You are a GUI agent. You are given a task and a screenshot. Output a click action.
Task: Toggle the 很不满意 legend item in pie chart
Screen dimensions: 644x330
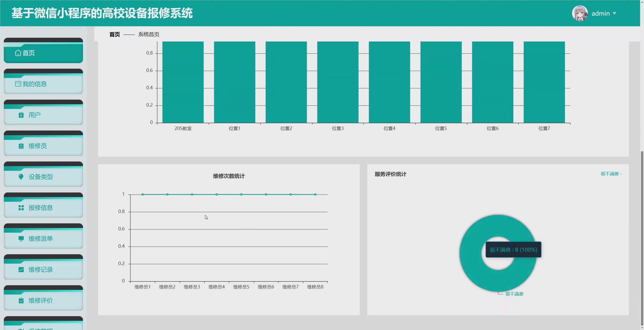tap(609, 174)
